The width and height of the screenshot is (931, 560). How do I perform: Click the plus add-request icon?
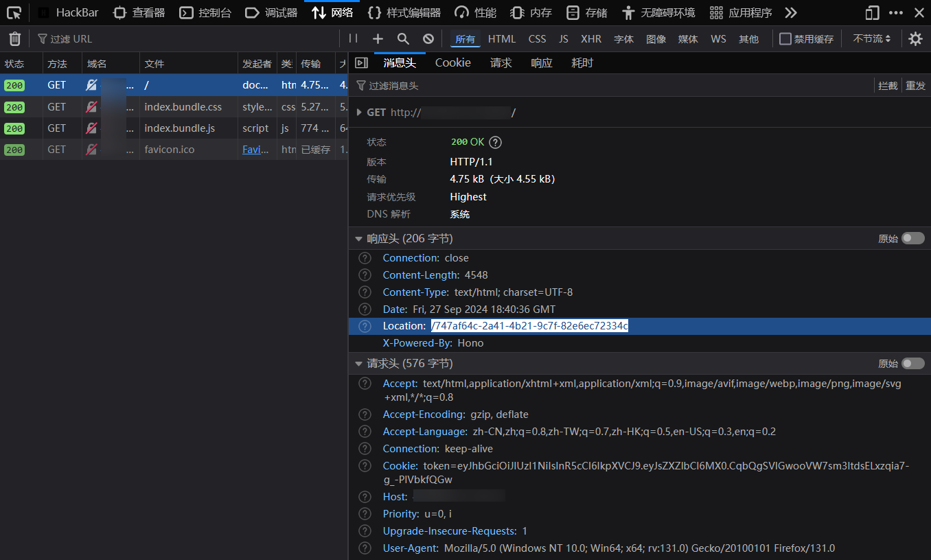[x=378, y=39]
